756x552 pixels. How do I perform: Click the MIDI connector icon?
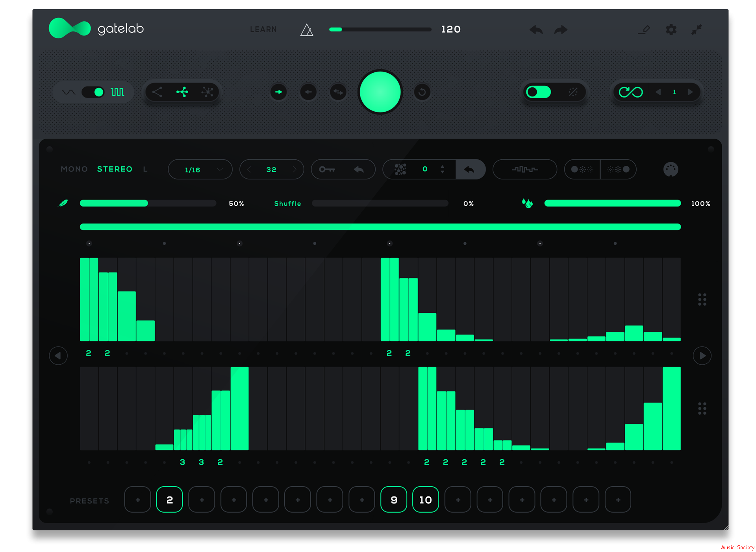pos(671,170)
